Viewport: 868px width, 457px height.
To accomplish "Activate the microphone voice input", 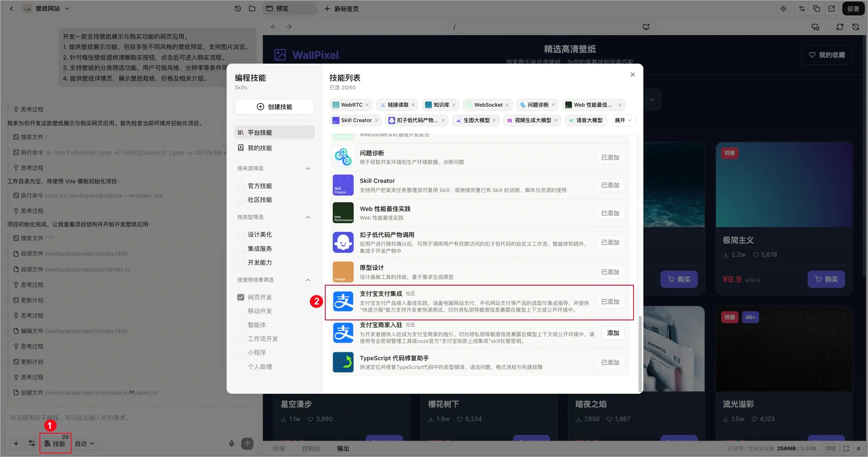I will (x=232, y=444).
